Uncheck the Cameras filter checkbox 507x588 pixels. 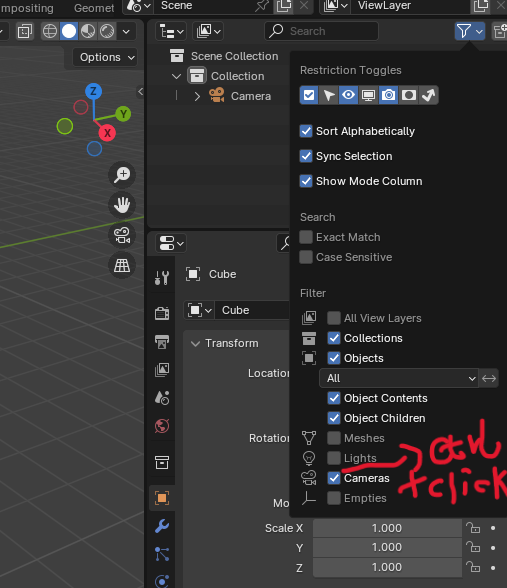pyautogui.click(x=334, y=478)
